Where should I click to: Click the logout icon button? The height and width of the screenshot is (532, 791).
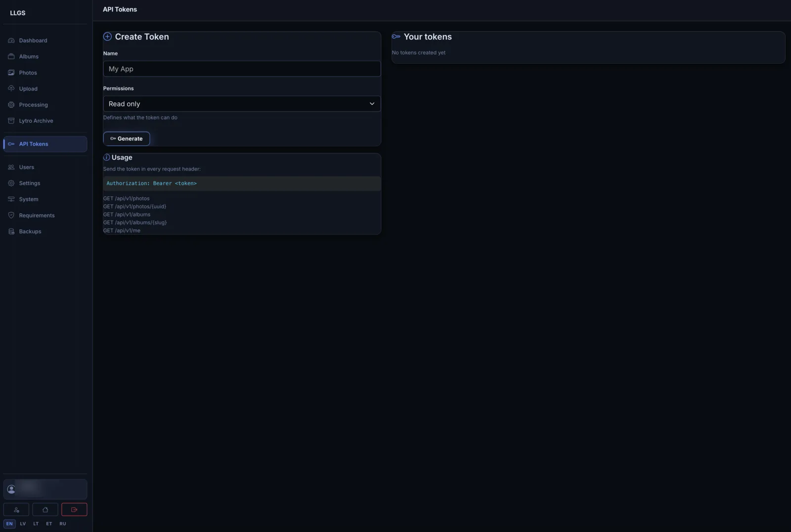pos(74,509)
